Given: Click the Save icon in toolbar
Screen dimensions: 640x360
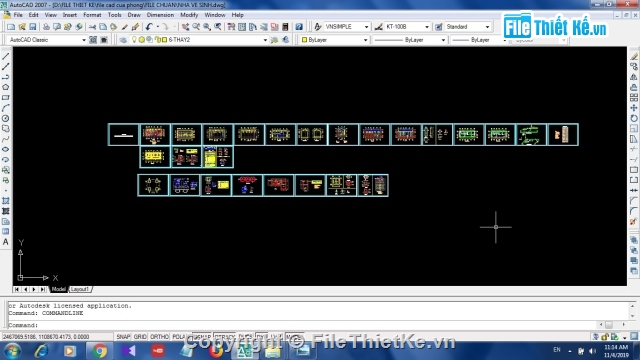Looking at the screenshot, I should click(33, 27).
